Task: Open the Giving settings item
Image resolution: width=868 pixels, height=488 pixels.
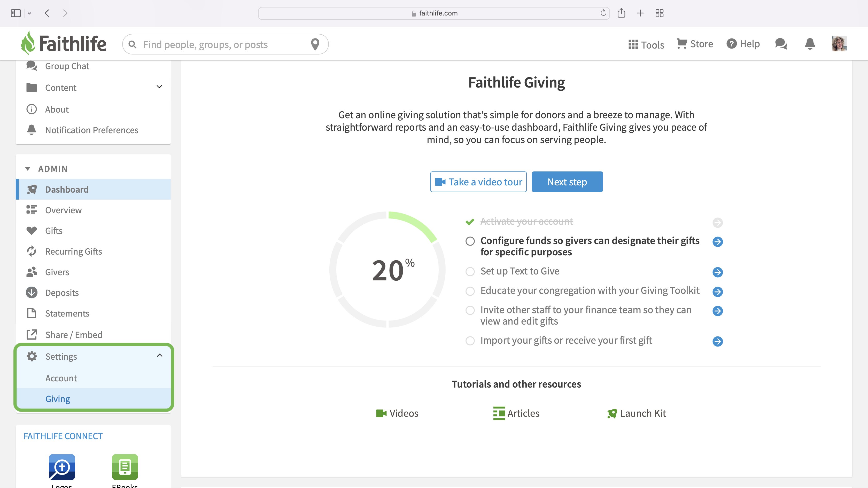Action: coord(94,399)
